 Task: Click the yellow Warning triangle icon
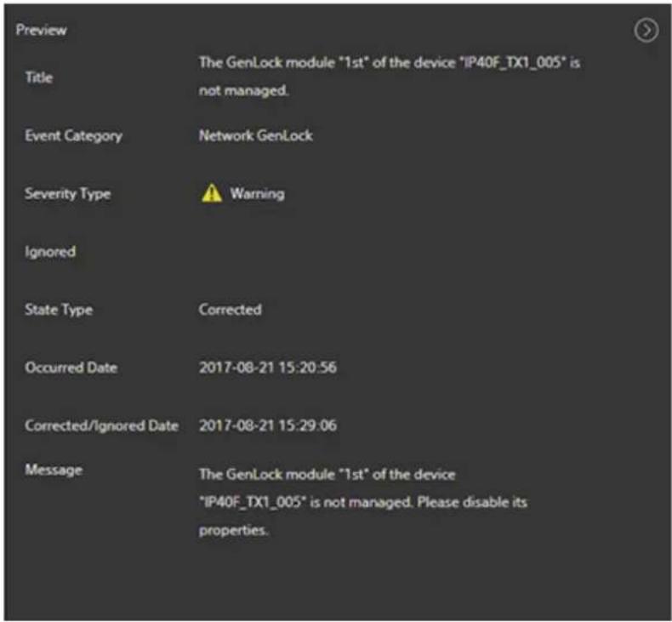pos(212,193)
